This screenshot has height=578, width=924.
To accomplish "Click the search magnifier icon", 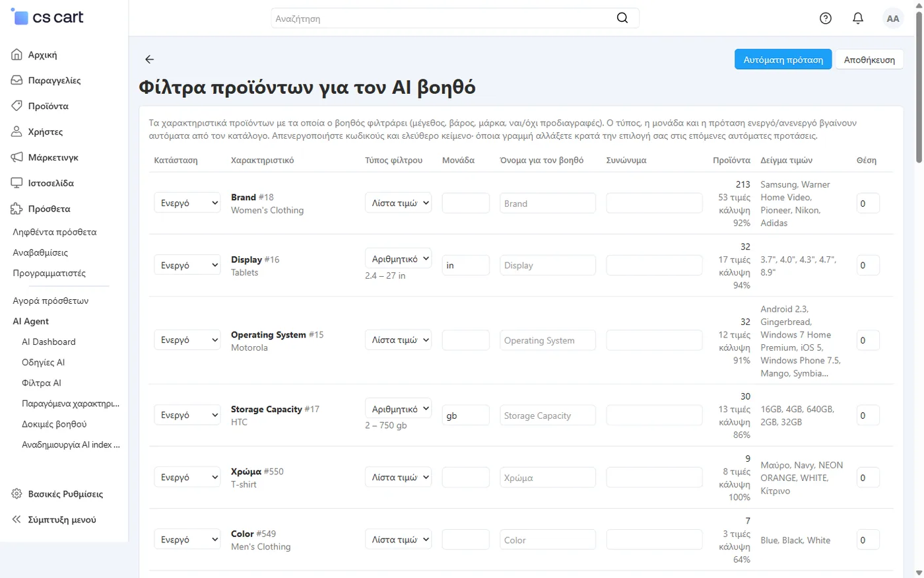I will tap(622, 18).
